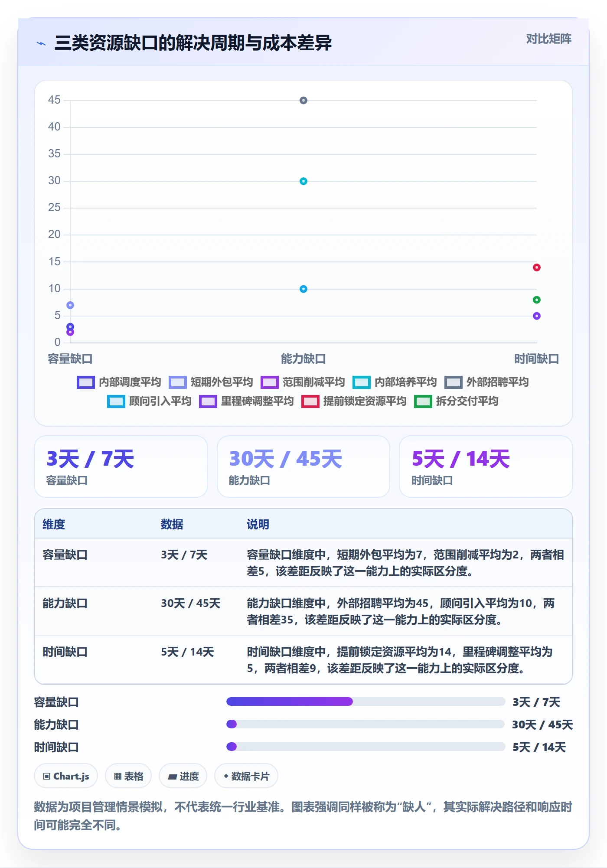Toggle the 范围削减平均 legend entry
The image size is (607, 868).
(303, 382)
